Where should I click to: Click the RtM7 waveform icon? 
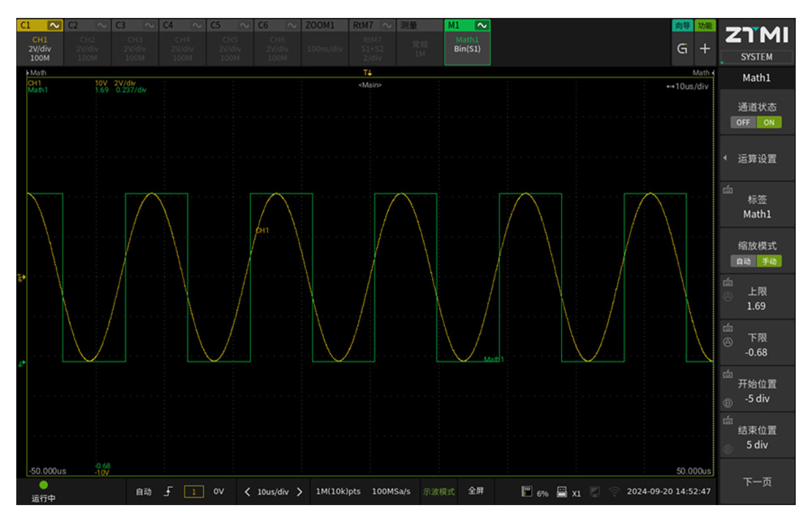387,25
